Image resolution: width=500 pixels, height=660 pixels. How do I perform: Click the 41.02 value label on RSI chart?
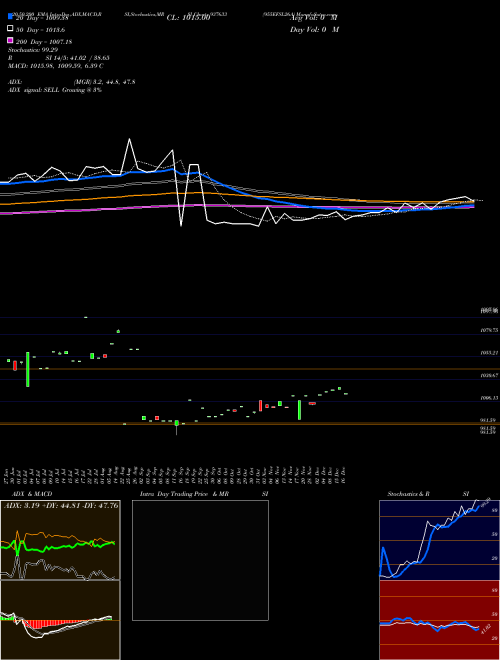[x=485, y=631]
